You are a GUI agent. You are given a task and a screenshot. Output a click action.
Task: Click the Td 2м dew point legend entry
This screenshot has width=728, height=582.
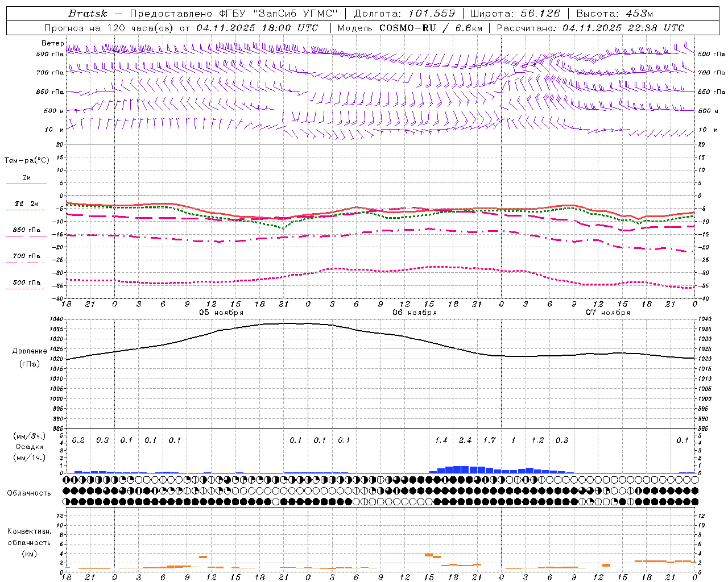(x=27, y=203)
